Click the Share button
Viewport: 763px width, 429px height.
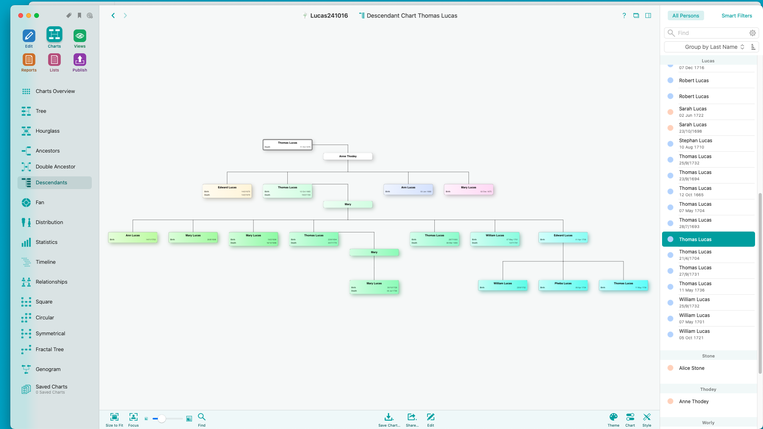412,419
